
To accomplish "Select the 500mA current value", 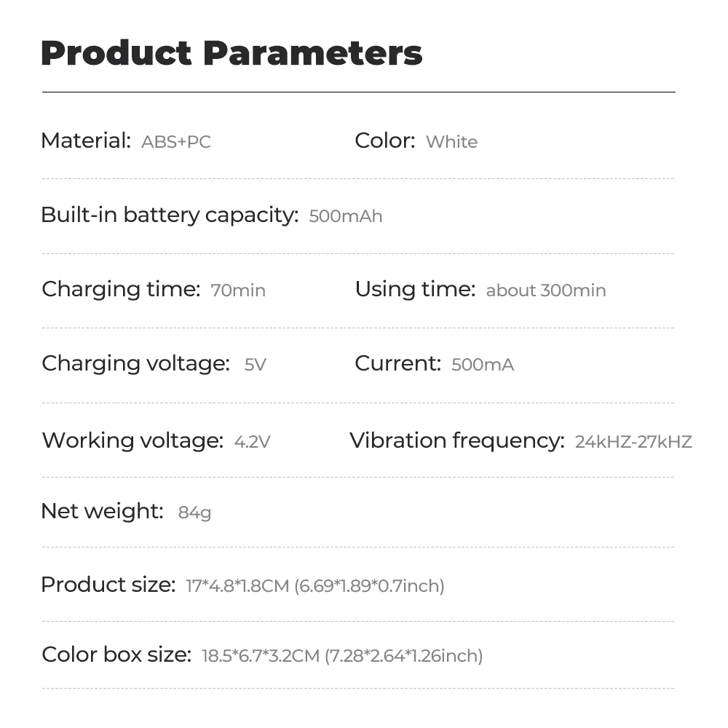I will tap(483, 365).
